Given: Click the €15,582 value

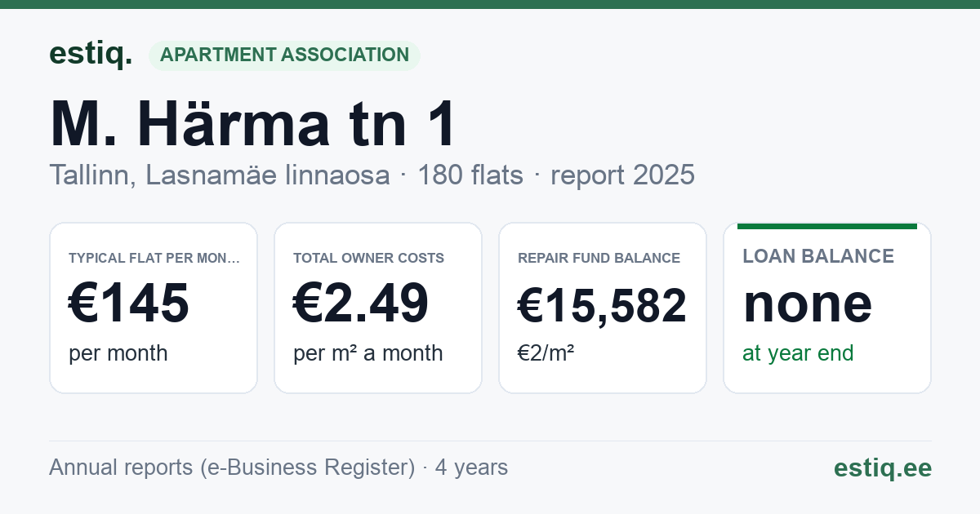Looking at the screenshot, I should (602, 306).
